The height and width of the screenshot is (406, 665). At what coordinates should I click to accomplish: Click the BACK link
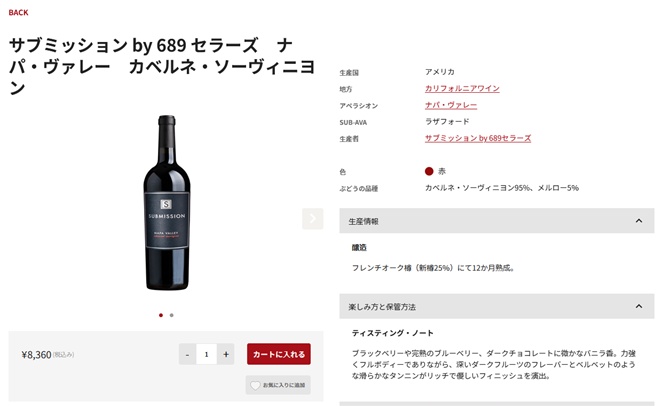pos(18,13)
